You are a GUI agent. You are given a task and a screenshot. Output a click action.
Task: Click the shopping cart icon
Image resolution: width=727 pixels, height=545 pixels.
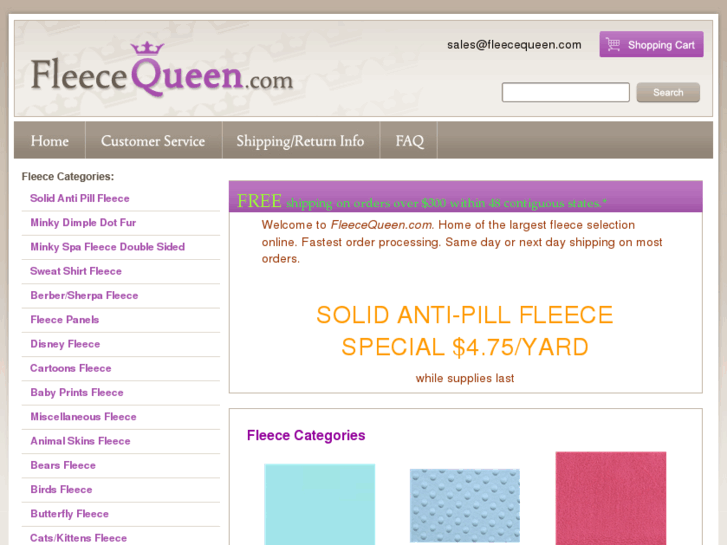pos(613,45)
